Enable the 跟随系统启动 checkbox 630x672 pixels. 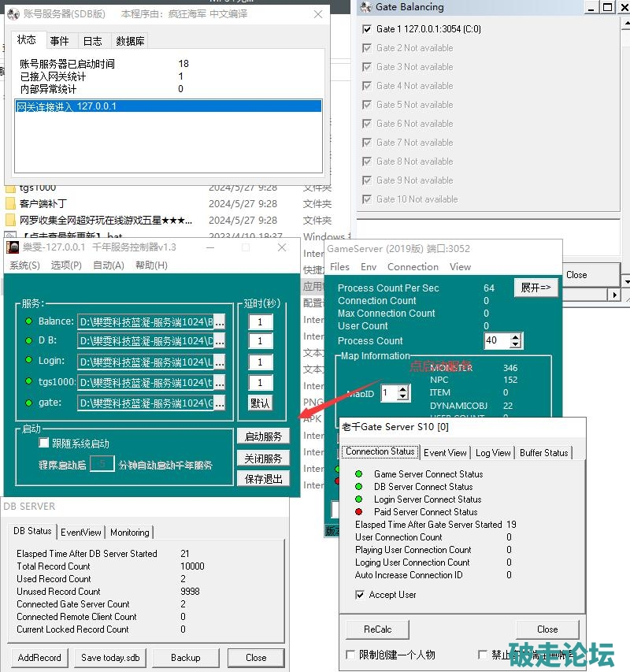click(x=45, y=444)
